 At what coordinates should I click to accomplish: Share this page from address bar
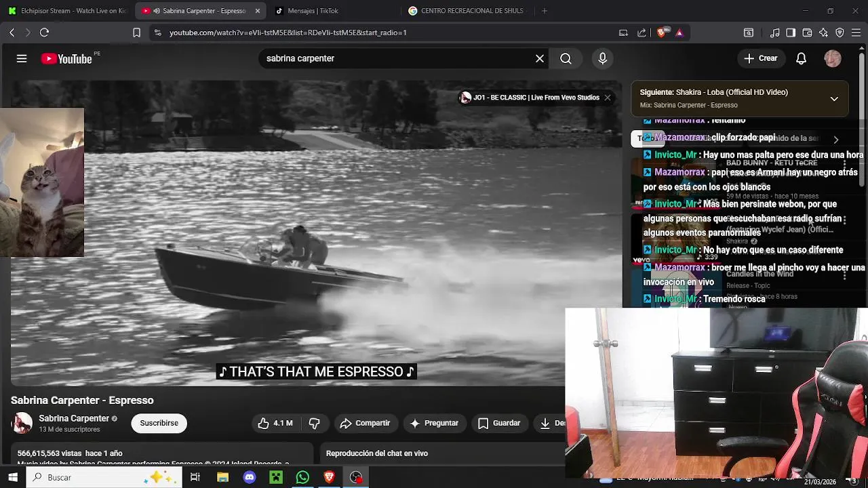642,33
